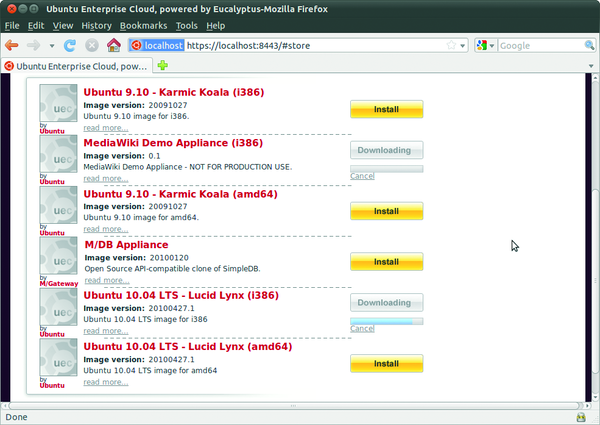
Task: Open the Ubuntu 9.10 Karmic Koala (i386) title
Action: [174, 92]
